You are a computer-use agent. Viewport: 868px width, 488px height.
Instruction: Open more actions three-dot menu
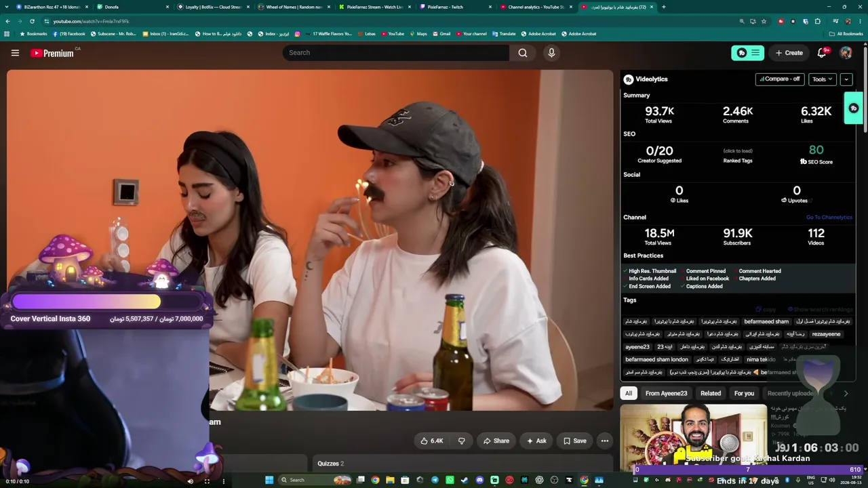[x=605, y=441]
